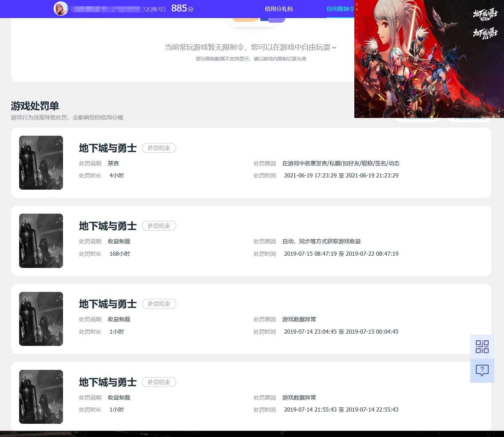The image size is (504, 437).
Task: Open game thumbnail on the 禁言 penalty card
Action: [41, 162]
